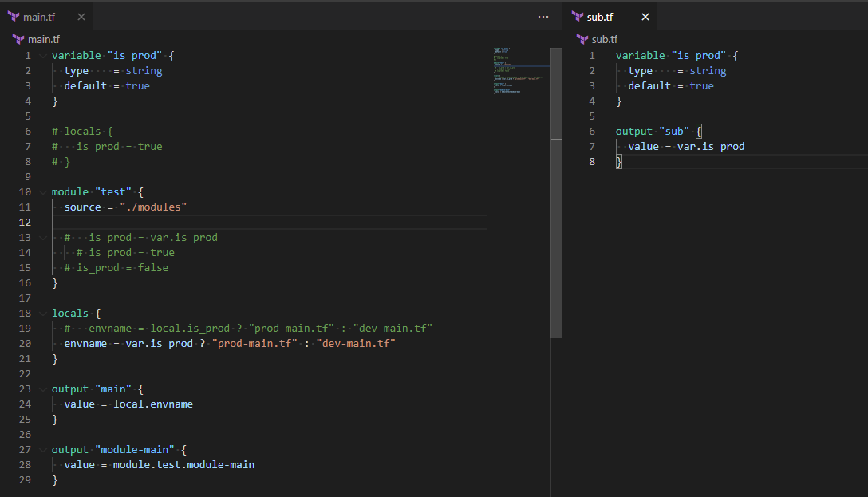Click the sub.tf breadcrumb label

(605, 39)
